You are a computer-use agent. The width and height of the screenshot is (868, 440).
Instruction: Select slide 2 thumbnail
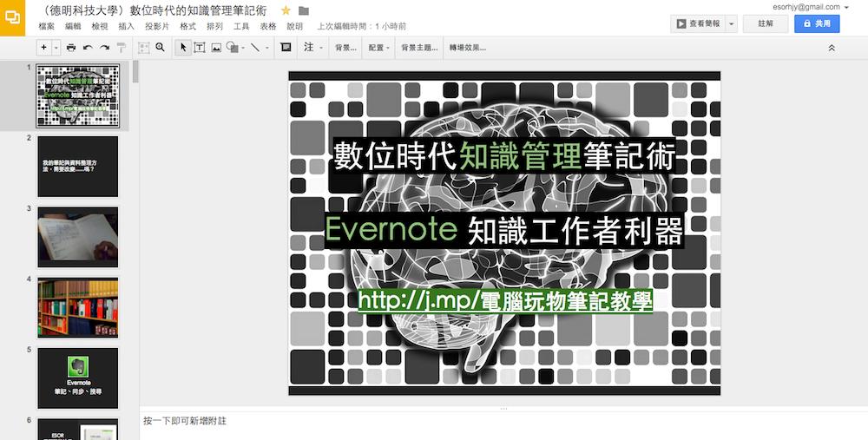click(x=78, y=167)
